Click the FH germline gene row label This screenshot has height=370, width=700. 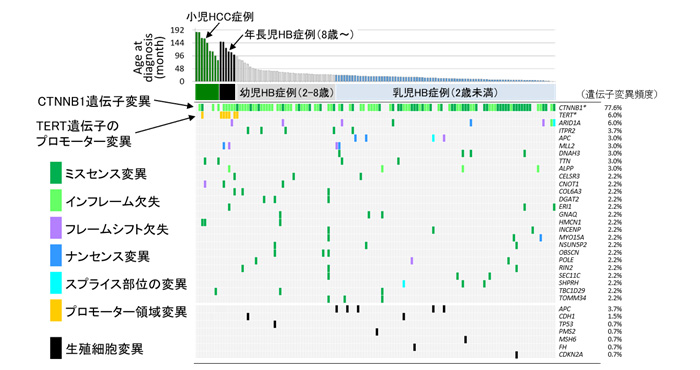coord(562,347)
